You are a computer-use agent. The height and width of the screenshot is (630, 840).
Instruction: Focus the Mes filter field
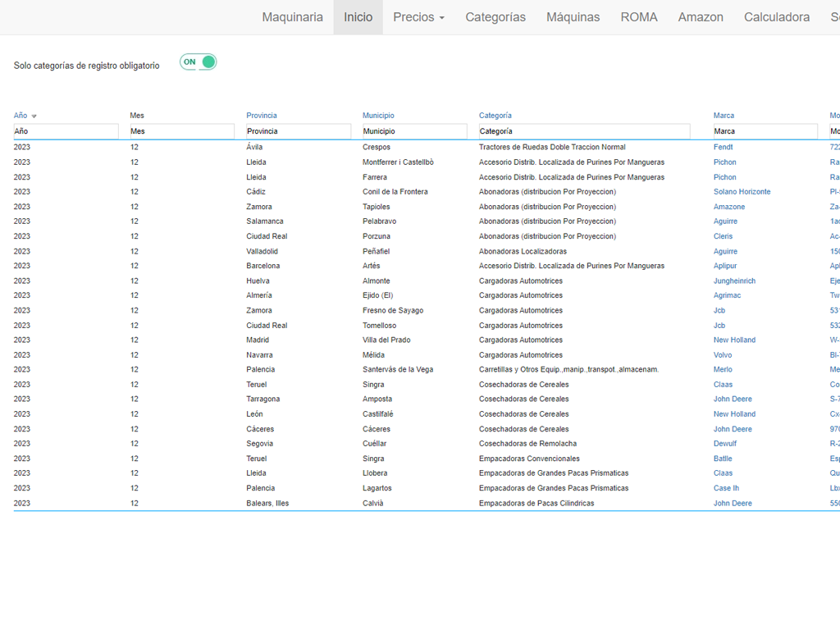point(182,131)
